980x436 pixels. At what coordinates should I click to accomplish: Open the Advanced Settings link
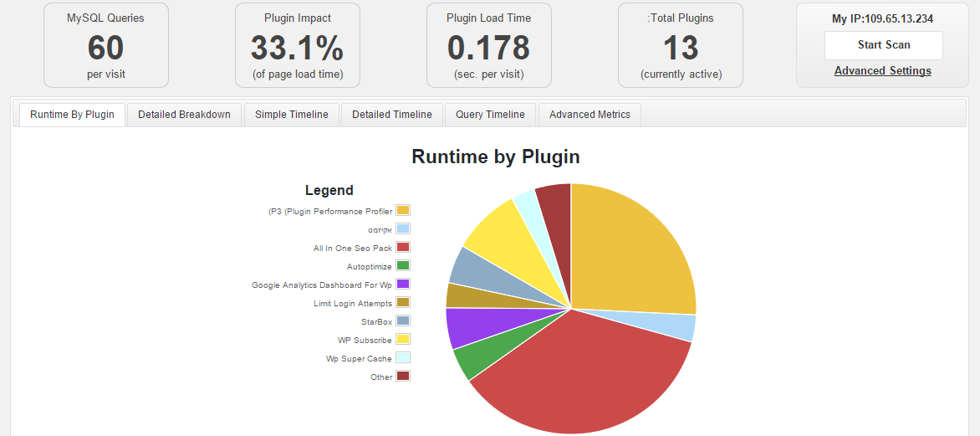pyautogui.click(x=882, y=71)
